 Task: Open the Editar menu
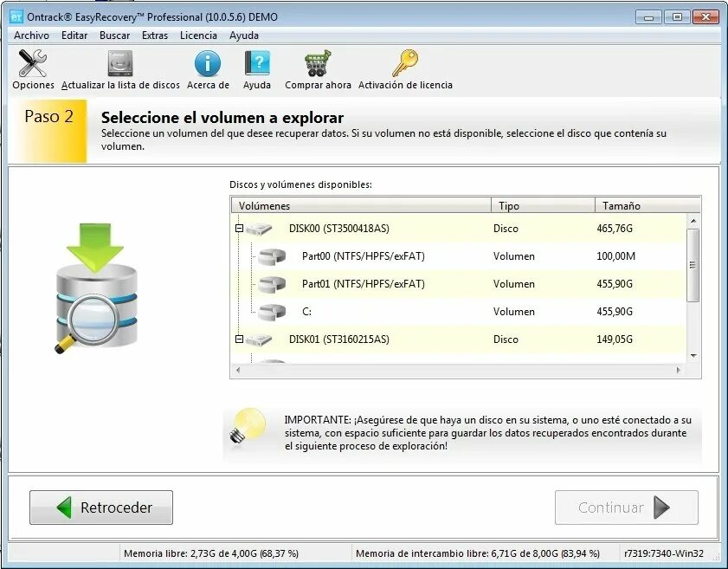coord(74,36)
